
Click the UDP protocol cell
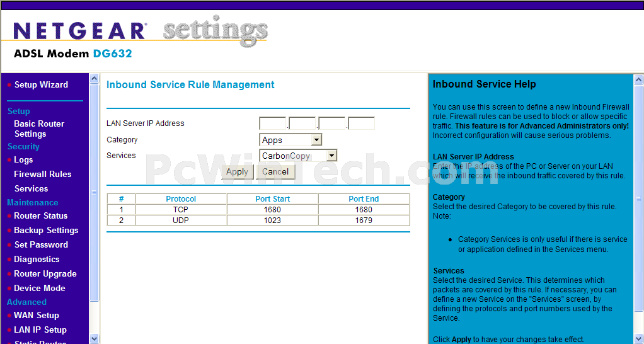(x=181, y=221)
